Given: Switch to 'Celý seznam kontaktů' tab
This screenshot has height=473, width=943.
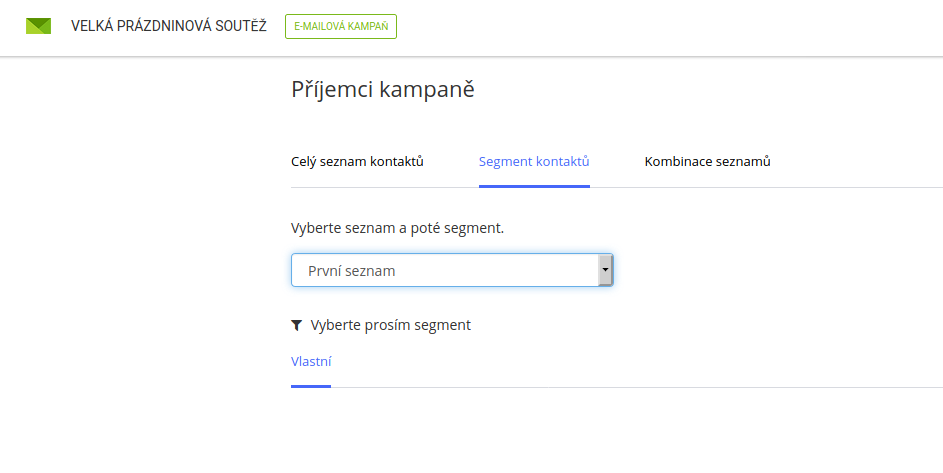Looking at the screenshot, I should coord(357,161).
